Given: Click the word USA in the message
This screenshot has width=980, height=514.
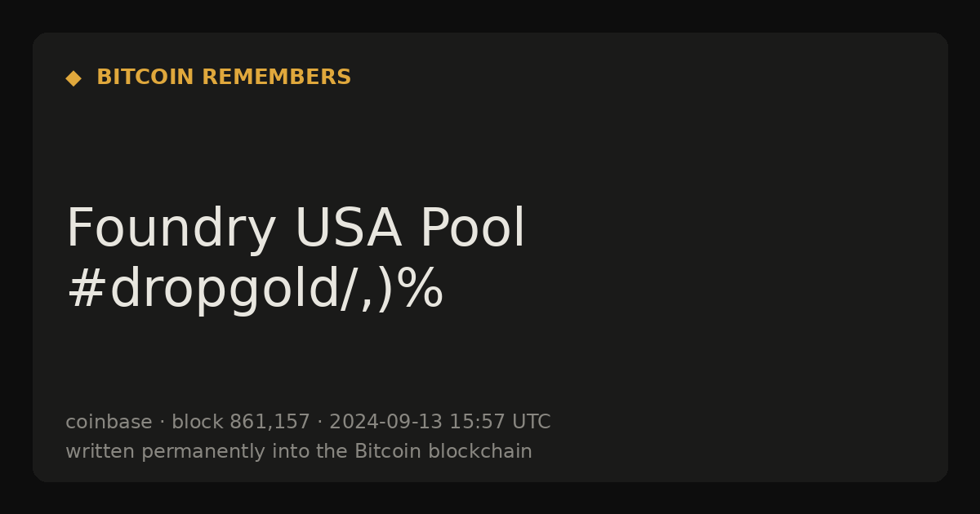Looking at the screenshot, I should click(348, 228).
